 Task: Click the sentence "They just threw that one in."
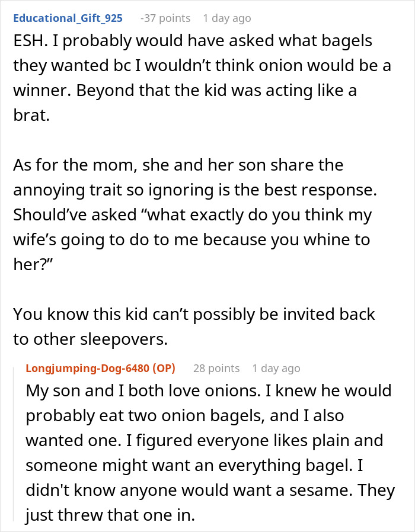pyautogui.click(x=110, y=515)
